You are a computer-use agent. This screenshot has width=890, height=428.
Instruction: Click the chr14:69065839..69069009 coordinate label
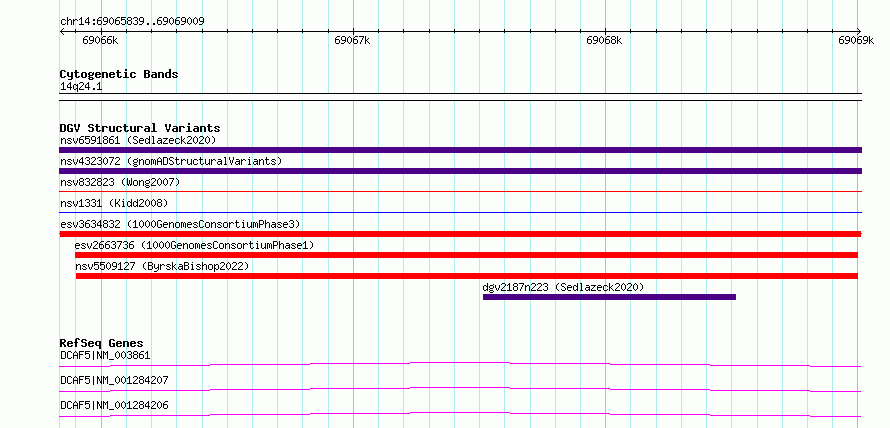pos(132,22)
